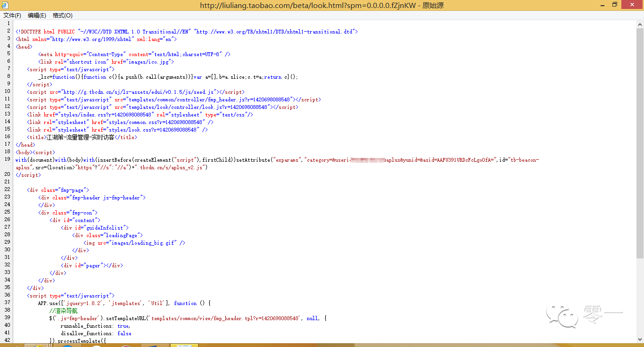Click the controller/look.js script line
Viewport: 644px width, 347px height.
163,107
